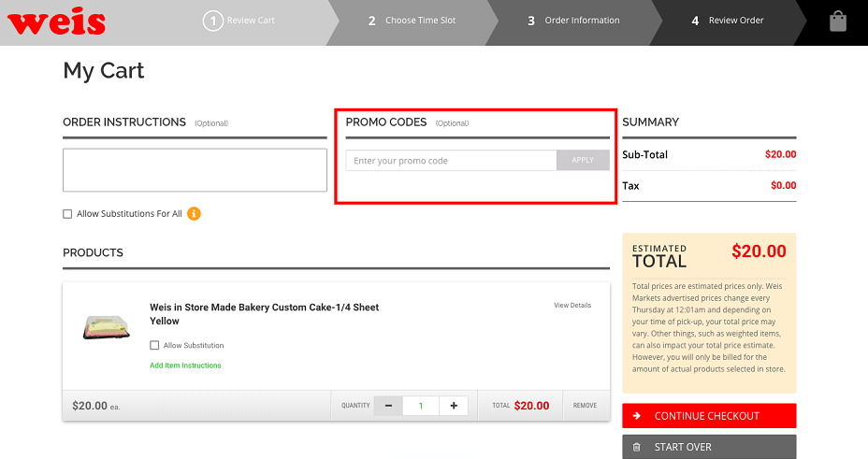Click the My Cart heading
The image size is (868, 459).
coord(104,71)
